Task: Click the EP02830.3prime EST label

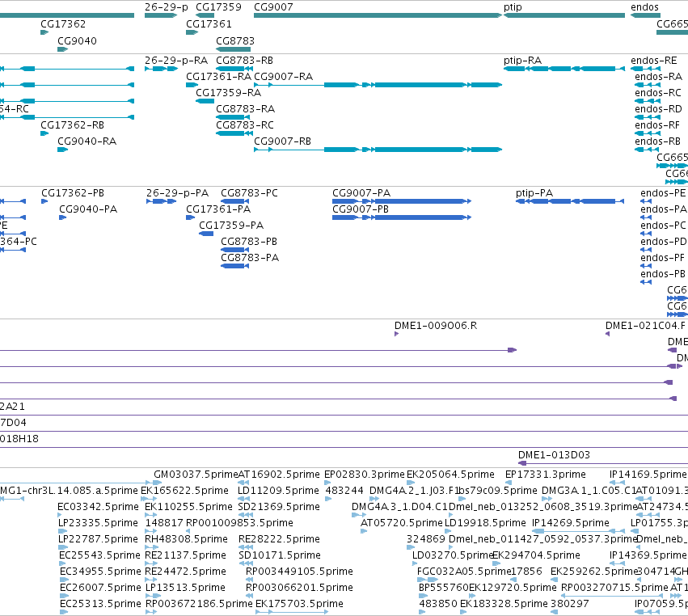Action: (364, 475)
